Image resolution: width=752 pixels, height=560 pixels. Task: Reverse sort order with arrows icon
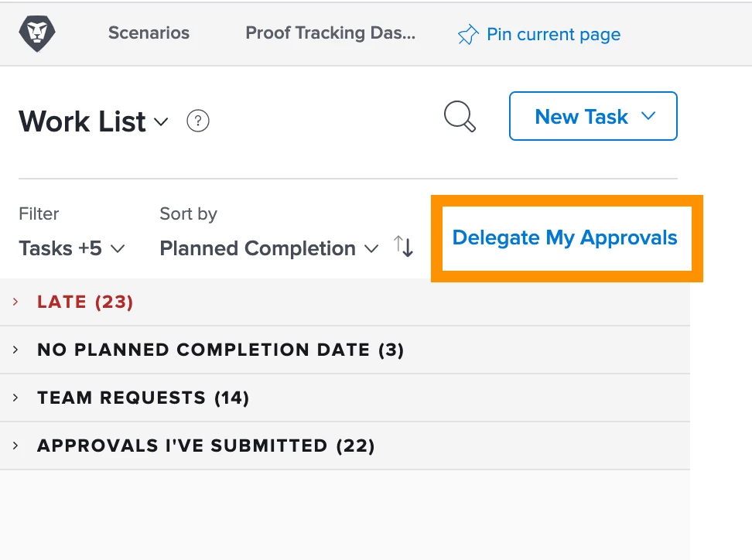coord(403,247)
